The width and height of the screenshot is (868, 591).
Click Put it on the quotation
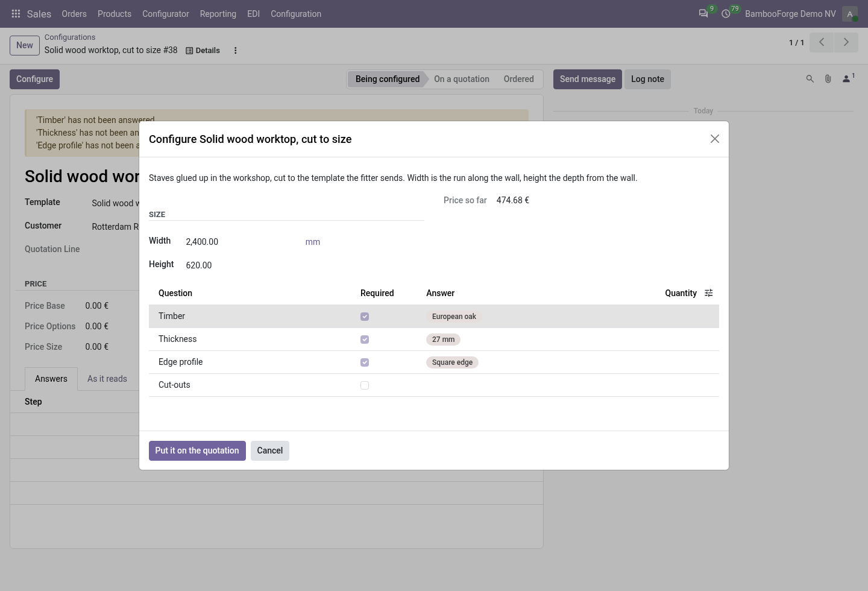pyautogui.click(x=197, y=450)
